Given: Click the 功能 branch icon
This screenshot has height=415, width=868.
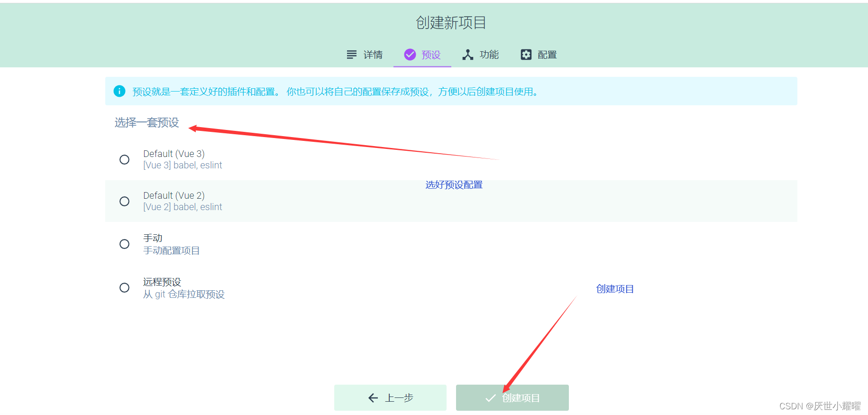Looking at the screenshot, I should (468, 55).
